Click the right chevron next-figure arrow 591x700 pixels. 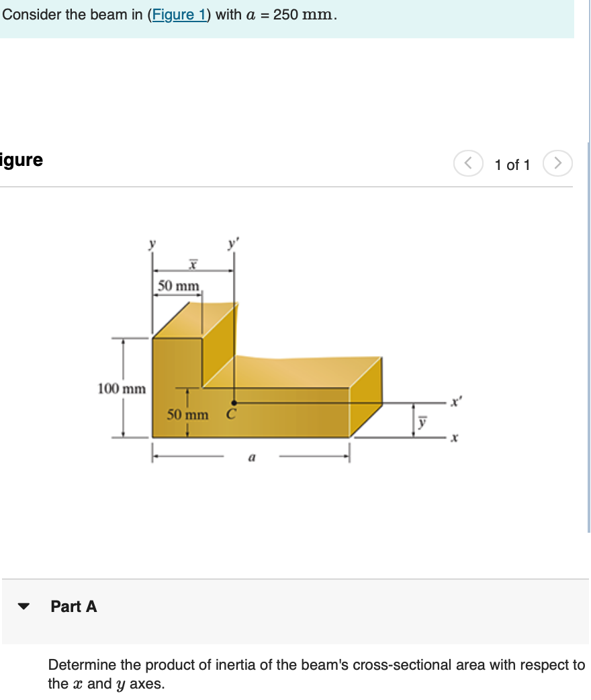[558, 163]
